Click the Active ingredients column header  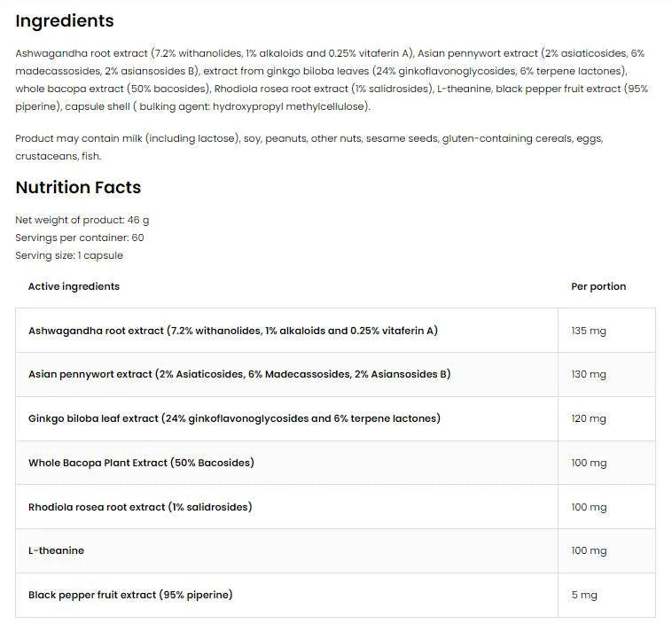74,286
